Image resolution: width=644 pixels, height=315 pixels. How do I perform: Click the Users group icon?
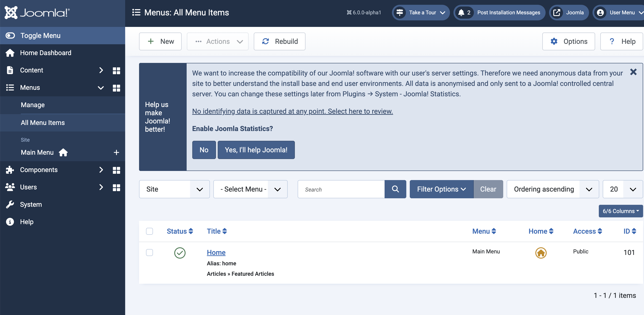click(10, 187)
